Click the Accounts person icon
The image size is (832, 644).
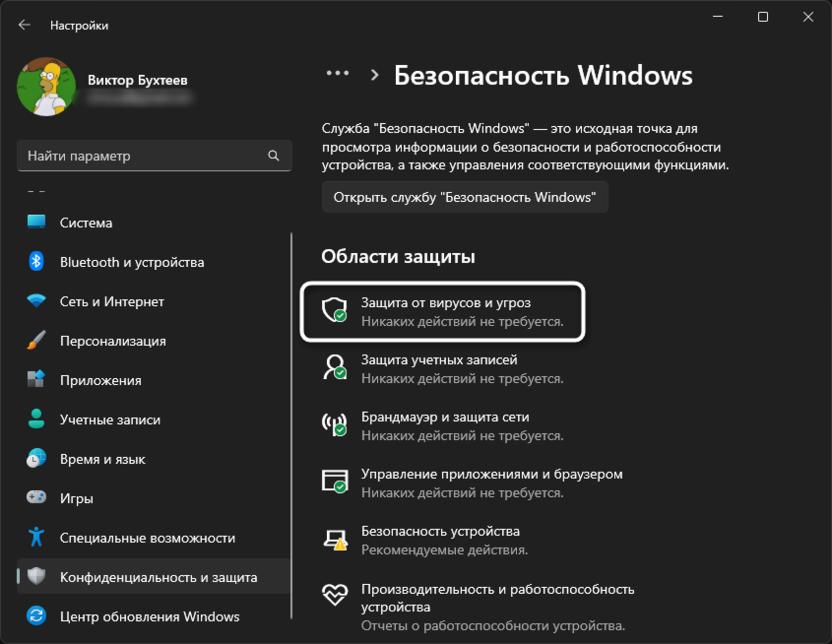pyautogui.click(x=37, y=420)
